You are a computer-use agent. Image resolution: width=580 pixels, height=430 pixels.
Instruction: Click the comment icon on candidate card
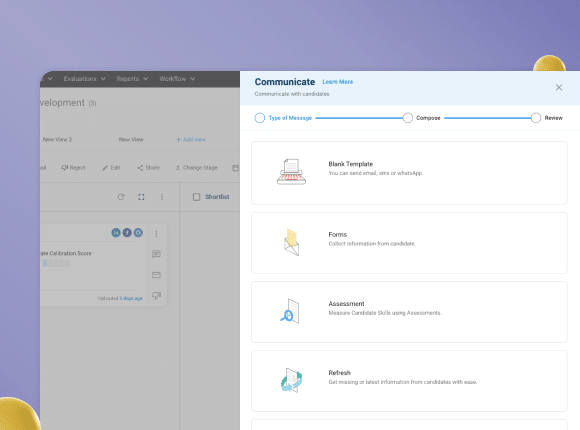click(156, 254)
